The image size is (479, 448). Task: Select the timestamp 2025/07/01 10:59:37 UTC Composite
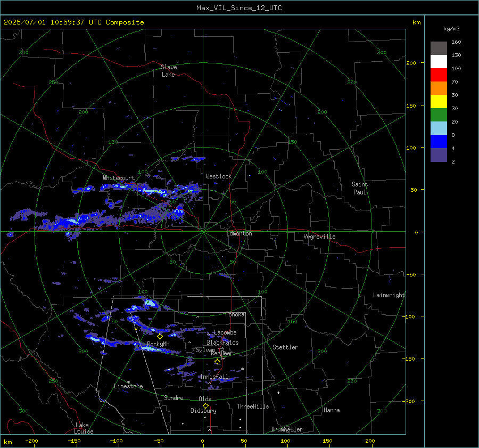pos(74,22)
